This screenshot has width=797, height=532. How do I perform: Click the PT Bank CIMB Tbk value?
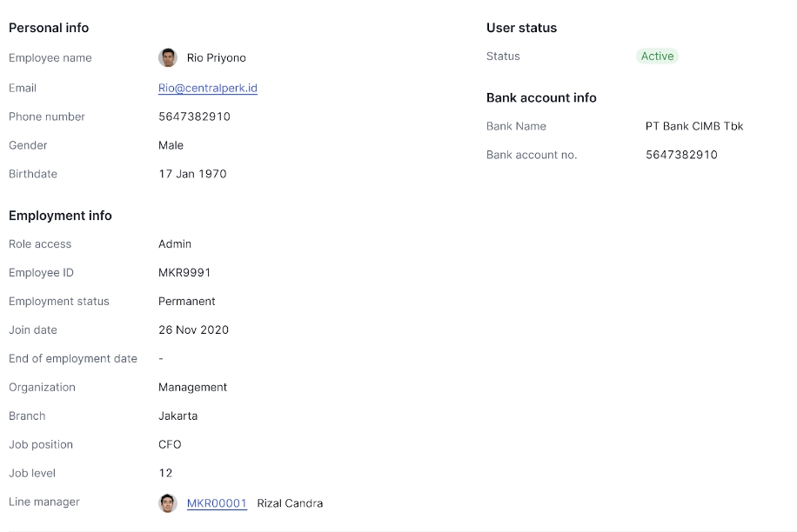click(x=693, y=126)
